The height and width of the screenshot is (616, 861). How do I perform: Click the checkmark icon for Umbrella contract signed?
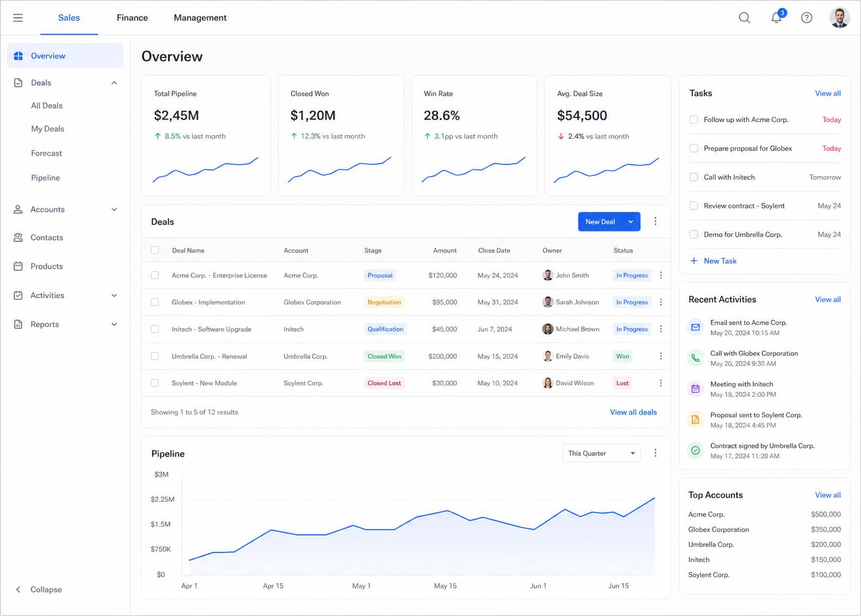pyautogui.click(x=695, y=450)
